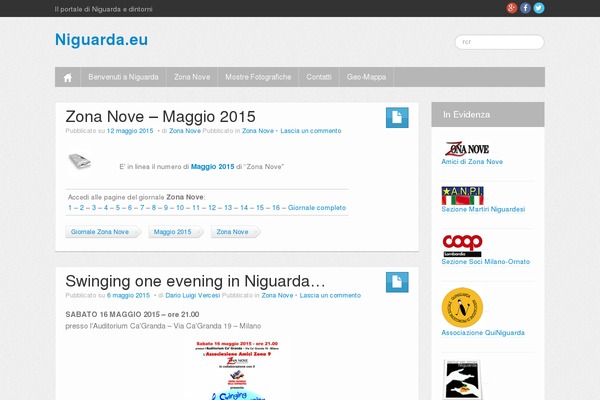Click the document thumbnail in the Maggio 2015 post
This screenshot has width=600, height=400.
80,161
